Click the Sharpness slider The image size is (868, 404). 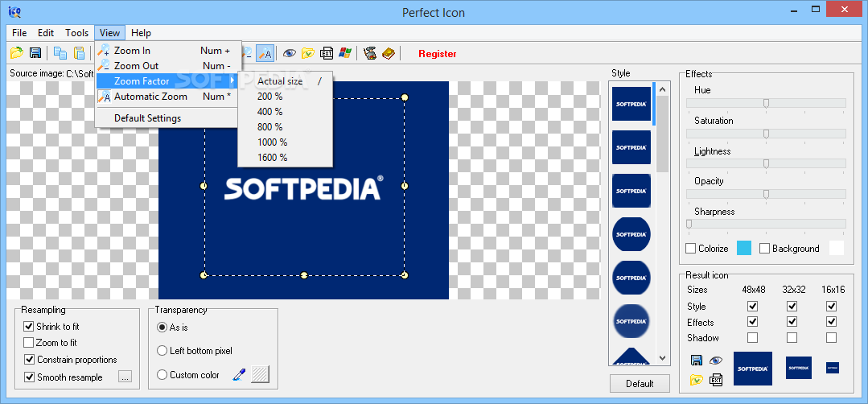point(766,224)
